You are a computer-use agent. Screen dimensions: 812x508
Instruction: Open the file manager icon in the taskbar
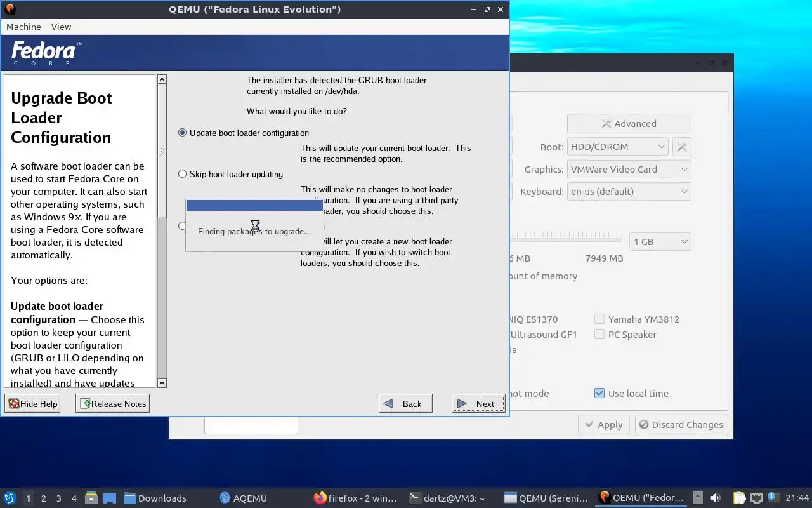click(91, 498)
